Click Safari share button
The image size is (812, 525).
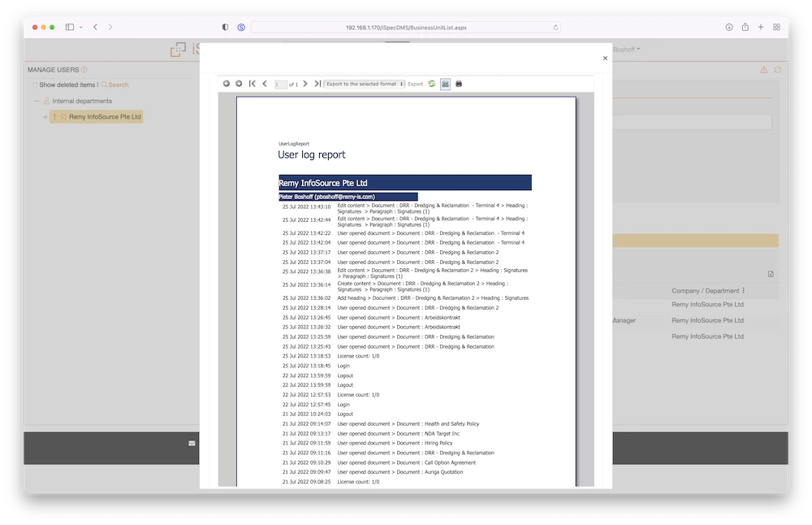coord(745,27)
